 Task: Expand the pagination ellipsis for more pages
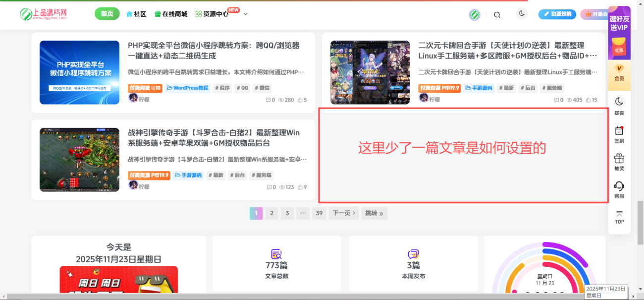click(303, 213)
